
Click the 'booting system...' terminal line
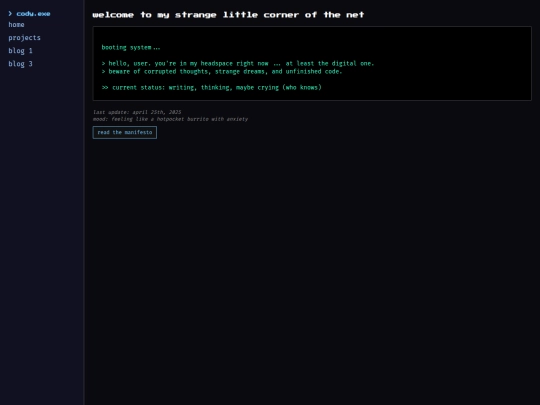pyautogui.click(x=131, y=48)
